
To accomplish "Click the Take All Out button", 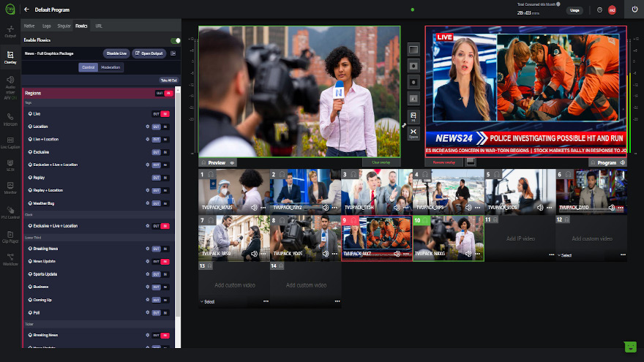I will pos(168,80).
